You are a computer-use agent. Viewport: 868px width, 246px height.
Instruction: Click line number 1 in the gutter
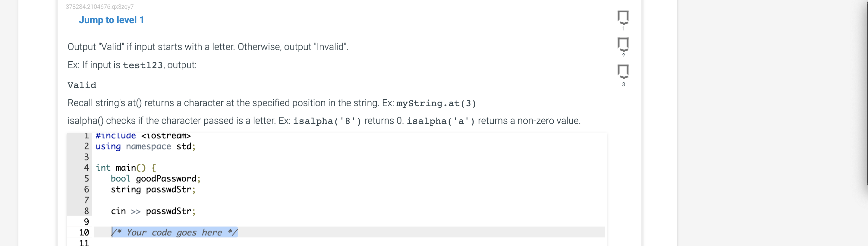(86, 135)
